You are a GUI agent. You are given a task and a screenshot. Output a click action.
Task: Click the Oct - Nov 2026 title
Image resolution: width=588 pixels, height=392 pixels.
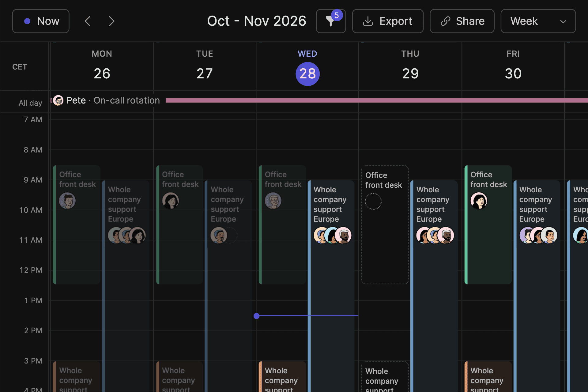[x=257, y=21]
